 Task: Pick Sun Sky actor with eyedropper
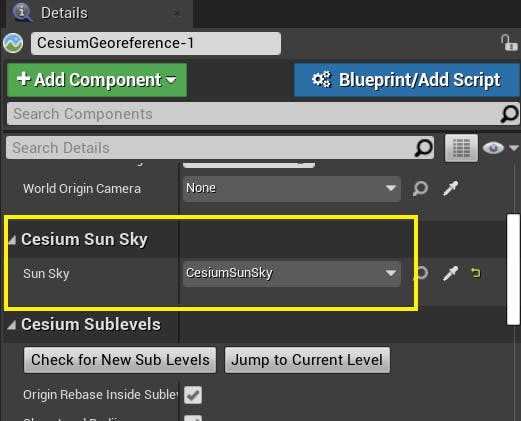click(x=450, y=273)
